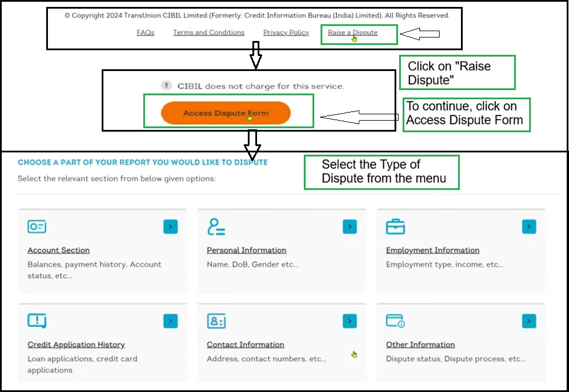Click the Credit Application History alert icon
569x392 pixels.
[37, 321]
